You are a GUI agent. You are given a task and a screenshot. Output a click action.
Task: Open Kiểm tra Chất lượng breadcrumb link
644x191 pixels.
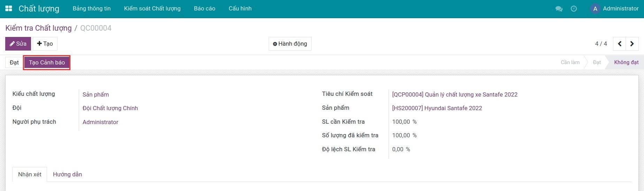[x=38, y=28]
